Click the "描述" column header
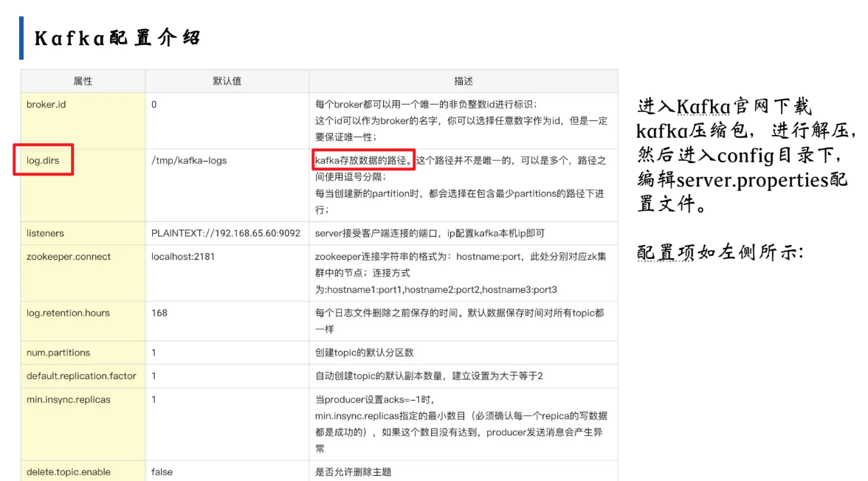Image resolution: width=868 pixels, height=481 pixels. click(x=464, y=81)
